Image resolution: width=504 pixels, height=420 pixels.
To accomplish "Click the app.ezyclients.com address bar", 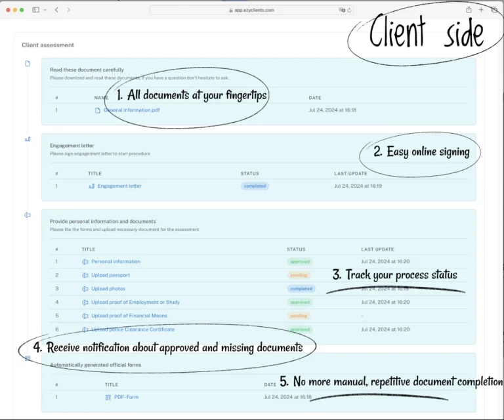I will (251, 10).
